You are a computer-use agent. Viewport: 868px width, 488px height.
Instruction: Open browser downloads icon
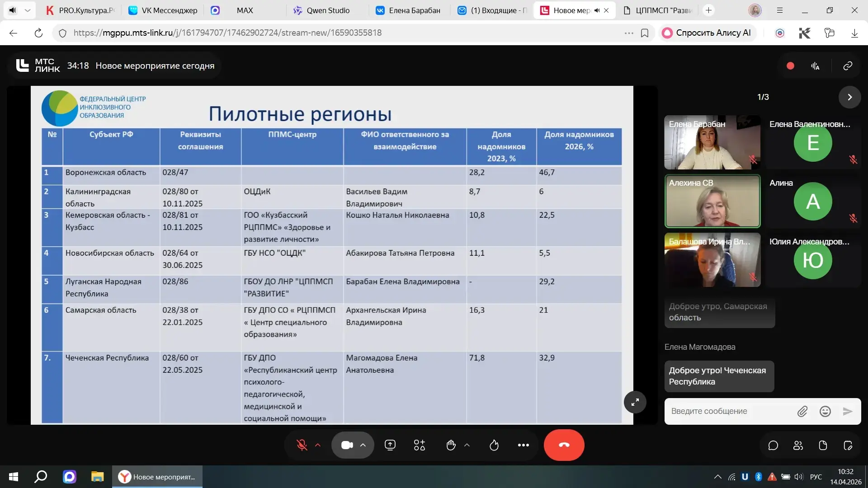tap(854, 33)
